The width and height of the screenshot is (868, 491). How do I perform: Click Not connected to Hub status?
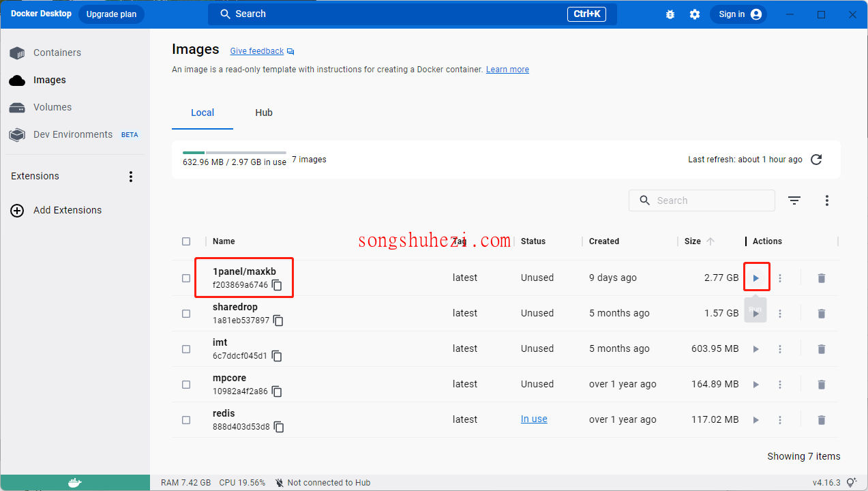[323, 483]
